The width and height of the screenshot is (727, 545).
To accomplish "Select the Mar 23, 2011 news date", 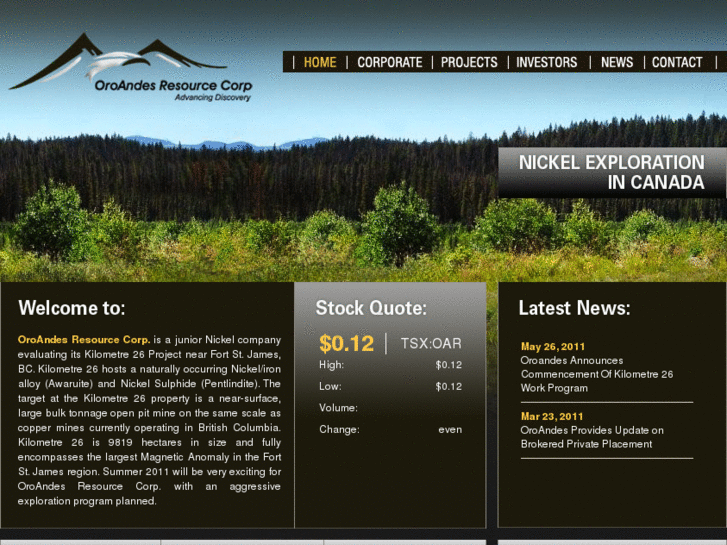I will (x=552, y=417).
